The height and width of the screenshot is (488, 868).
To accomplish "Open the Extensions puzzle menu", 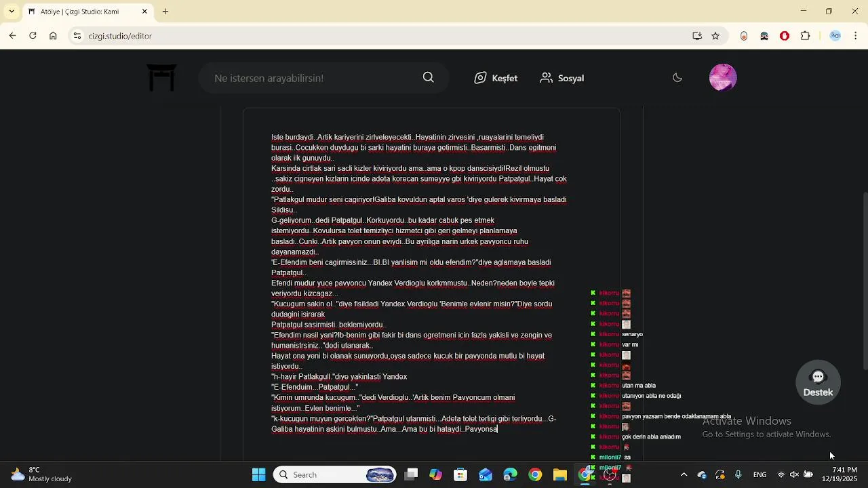I will point(805,36).
